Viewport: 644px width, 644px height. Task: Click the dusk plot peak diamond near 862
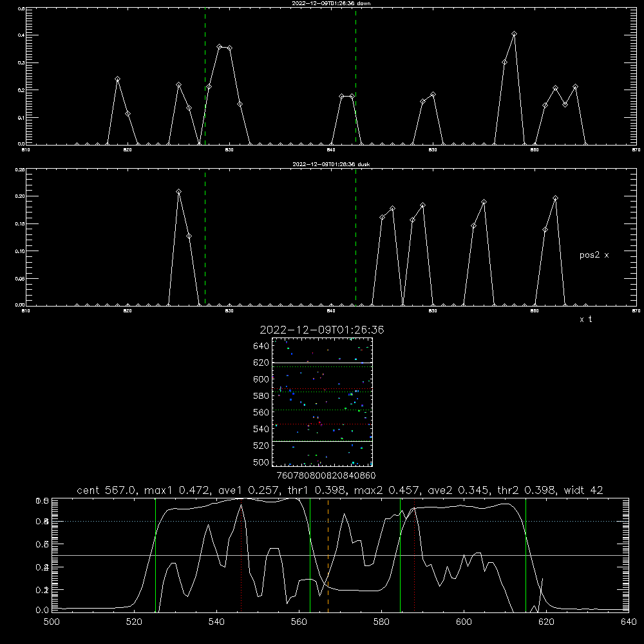555,198
